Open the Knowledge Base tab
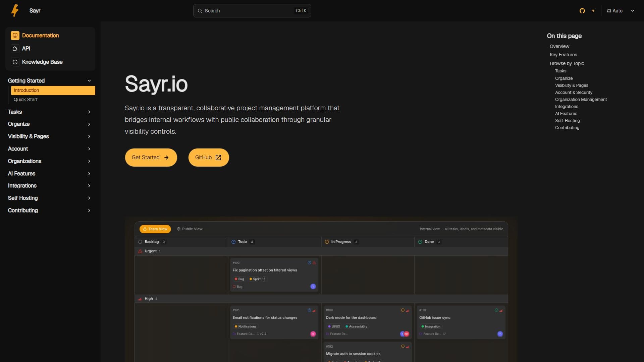The image size is (644, 362). coord(50,62)
